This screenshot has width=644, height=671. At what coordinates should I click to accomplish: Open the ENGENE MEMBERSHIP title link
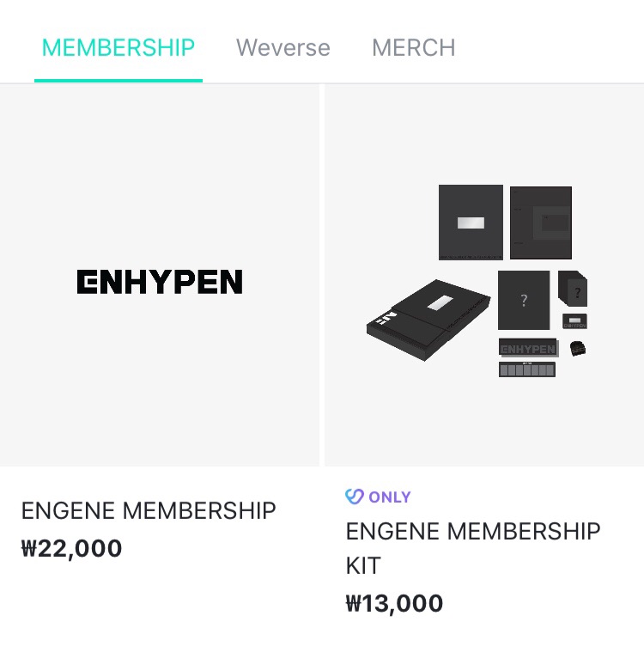[149, 510]
